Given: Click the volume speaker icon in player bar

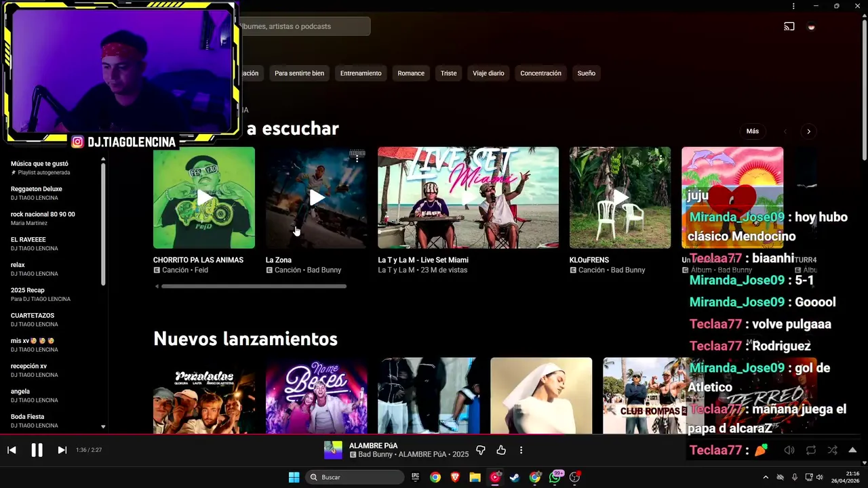Looking at the screenshot, I should point(789,450).
